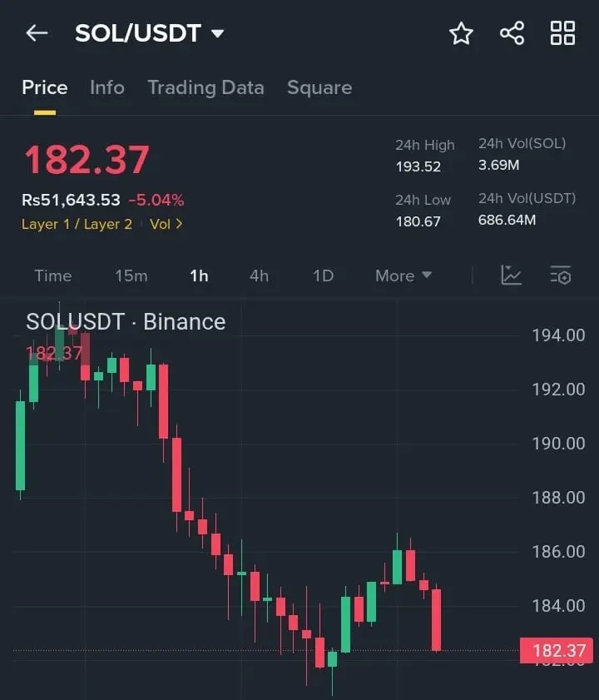Switch to the Trading Data tab
This screenshot has width=599, height=700.
[205, 88]
